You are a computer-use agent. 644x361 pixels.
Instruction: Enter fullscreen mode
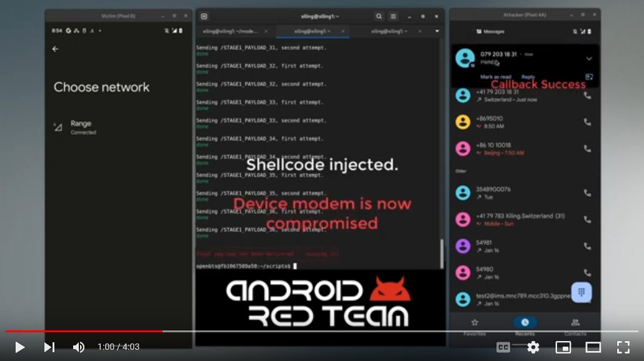(623, 347)
